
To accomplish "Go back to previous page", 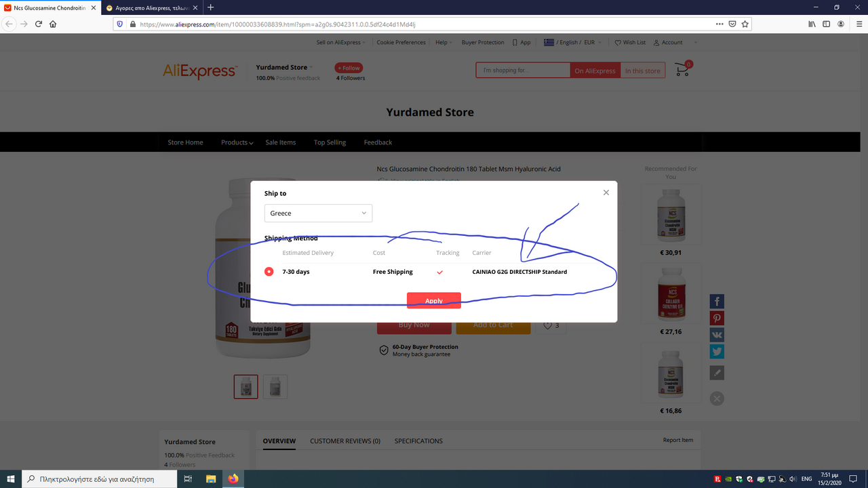I will (9, 24).
